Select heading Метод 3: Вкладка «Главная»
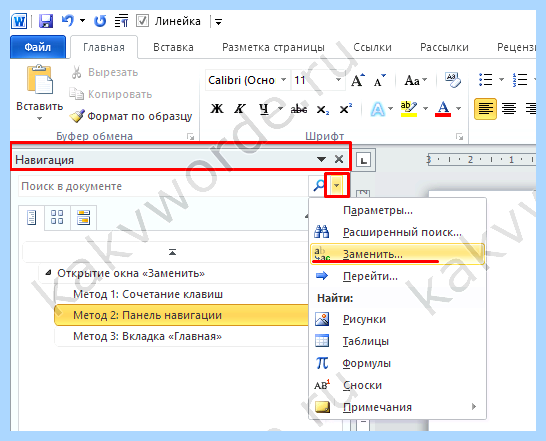The height and width of the screenshot is (441, 546). (x=147, y=336)
